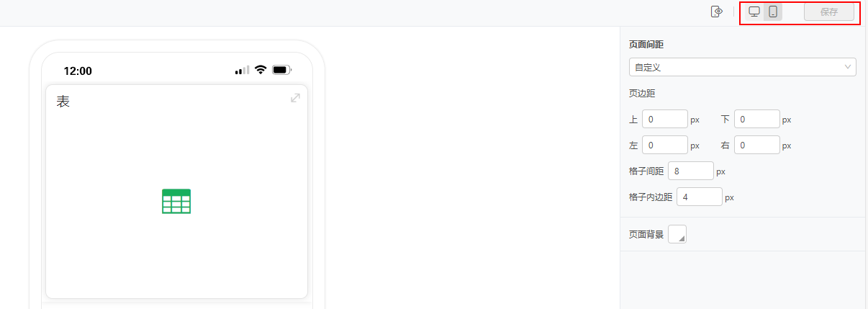The width and height of the screenshot is (868, 309).
Task: Click the 保存 button
Action: pyautogui.click(x=829, y=12)
